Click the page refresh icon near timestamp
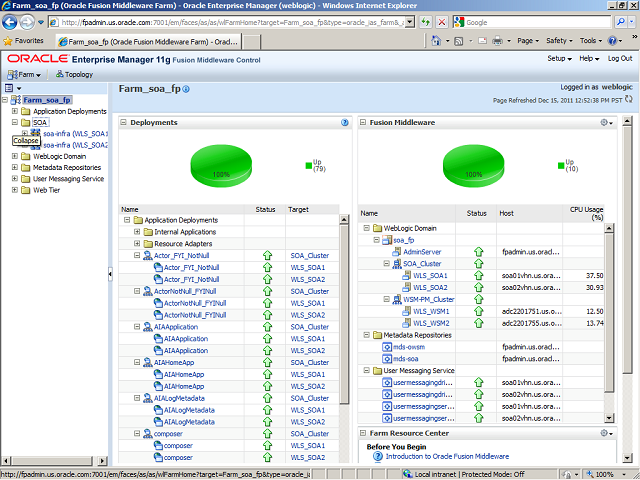The image size is (640, 480). click(x=630, y=100)
